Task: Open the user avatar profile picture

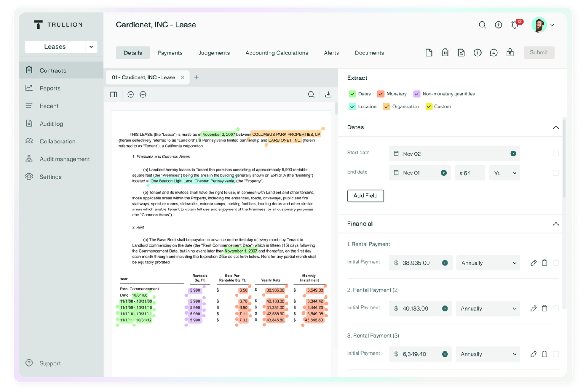Action: (x=539, y=25)
